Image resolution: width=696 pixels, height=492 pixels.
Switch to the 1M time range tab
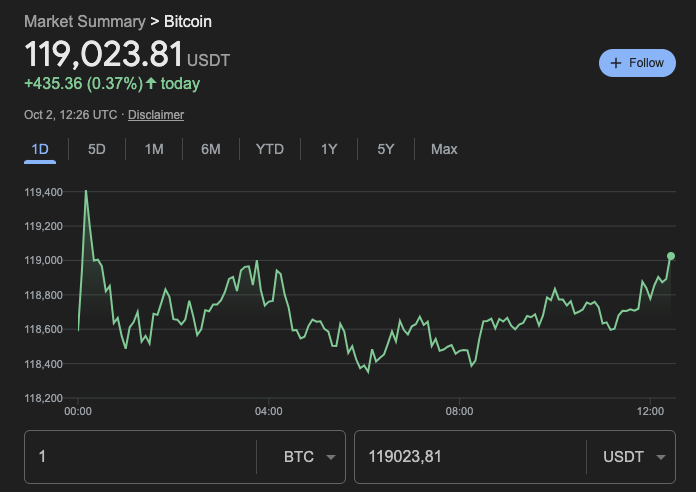tap(154, 149)
